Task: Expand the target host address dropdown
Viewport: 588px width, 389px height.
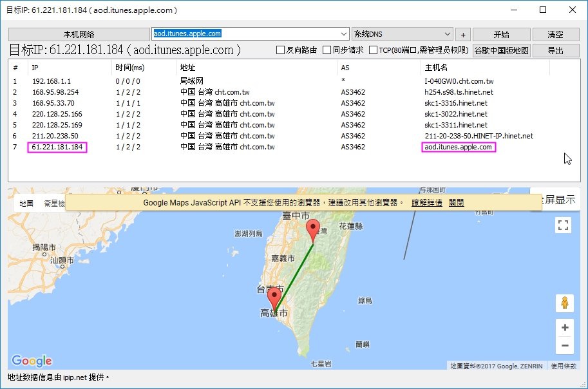Action: (343, 34)
